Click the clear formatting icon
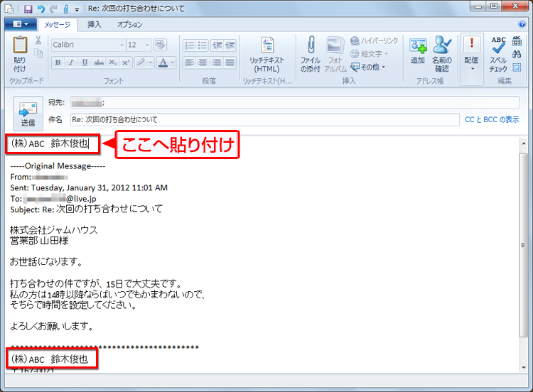 pyautogui.click(x=160, y=45)
